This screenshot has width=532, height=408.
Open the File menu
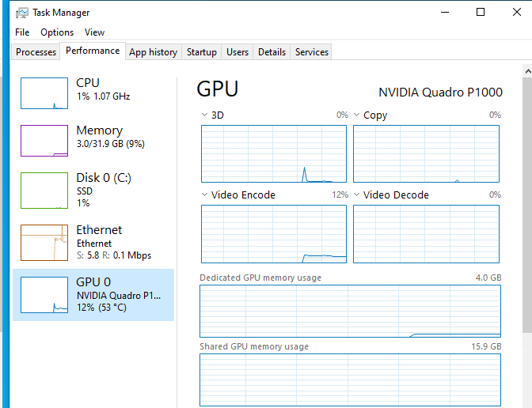coord(22,32)
